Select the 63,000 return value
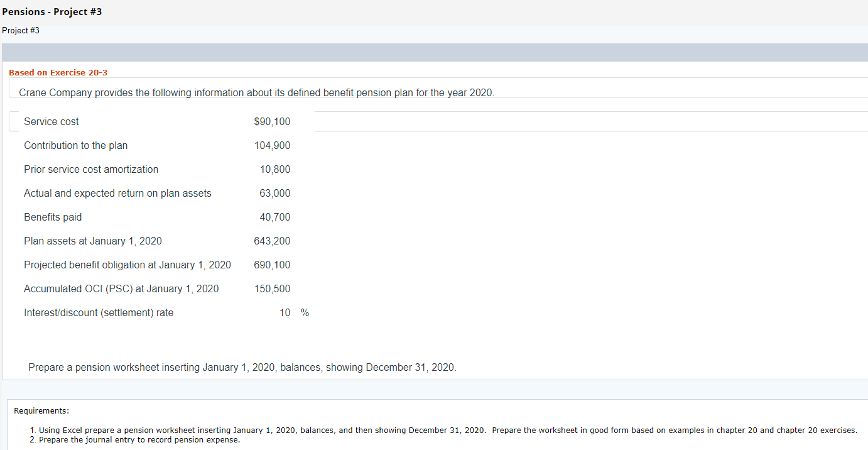 (275, 193)
